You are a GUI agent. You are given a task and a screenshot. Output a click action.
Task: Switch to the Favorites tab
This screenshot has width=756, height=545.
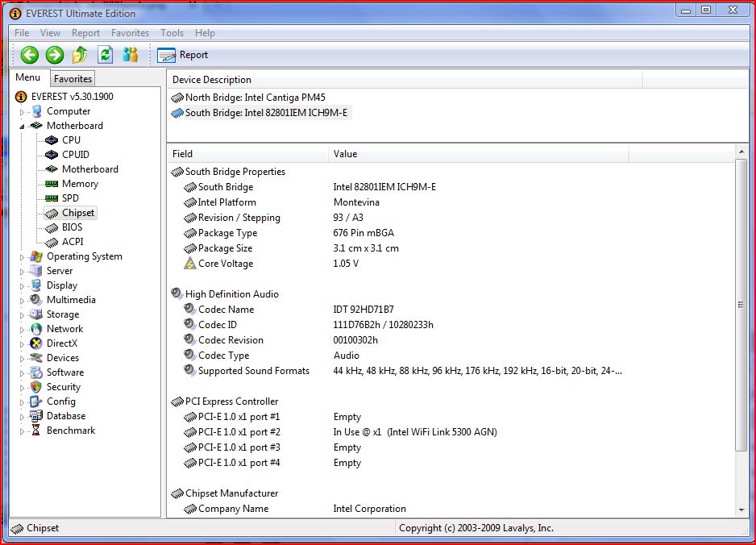tap(73, 79)
